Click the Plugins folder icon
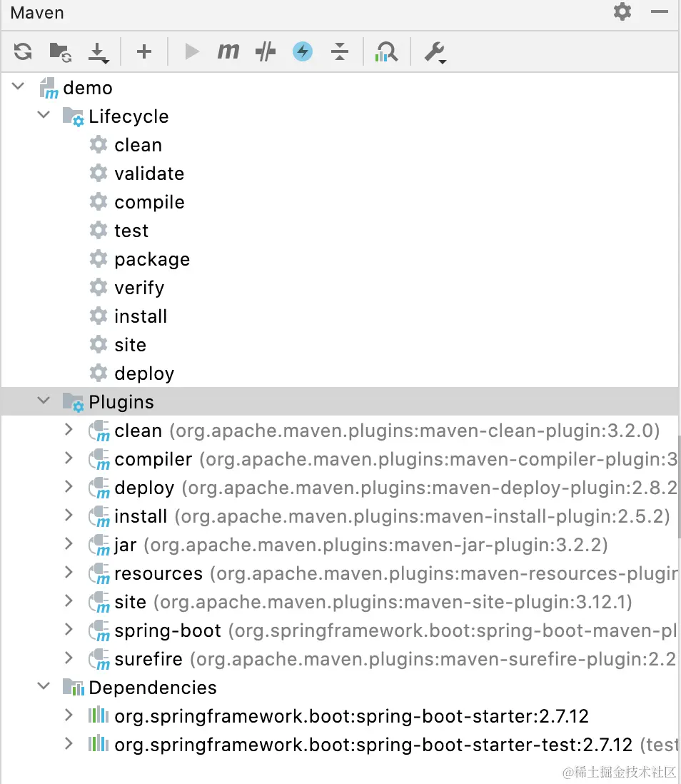The height and width of the screenshot is (784, 681). pyautogui.click(x=73, y=402)
